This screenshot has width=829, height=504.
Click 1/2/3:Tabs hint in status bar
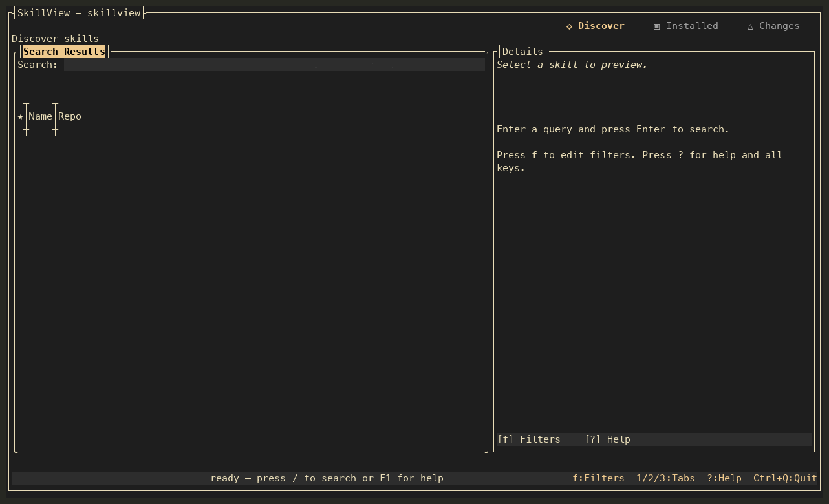665,478
